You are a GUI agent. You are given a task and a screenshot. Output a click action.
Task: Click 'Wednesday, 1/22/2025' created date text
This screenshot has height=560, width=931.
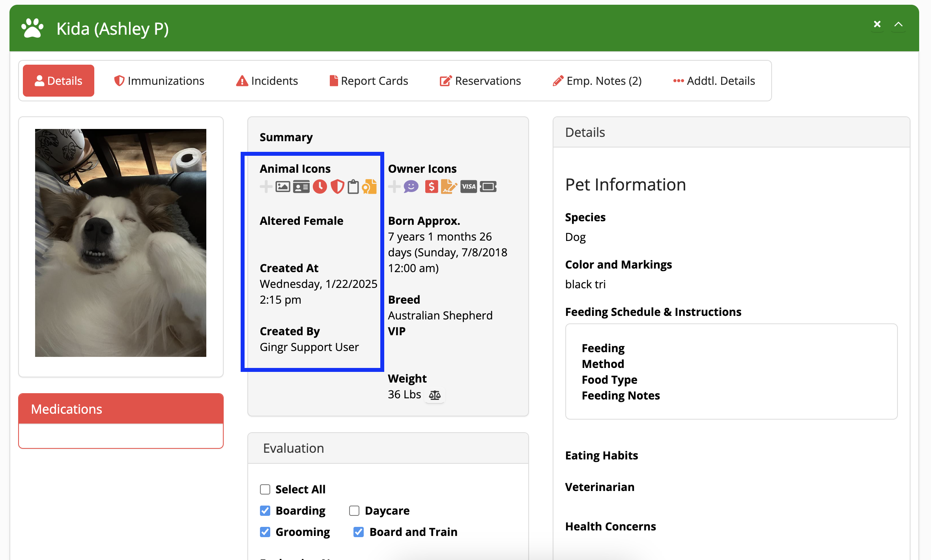pyautogui.click(x=319, y=284)
